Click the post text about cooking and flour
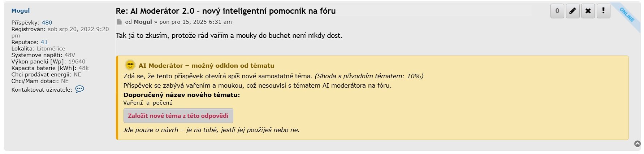This screenshot has height=154, width=644. [229, 35]
